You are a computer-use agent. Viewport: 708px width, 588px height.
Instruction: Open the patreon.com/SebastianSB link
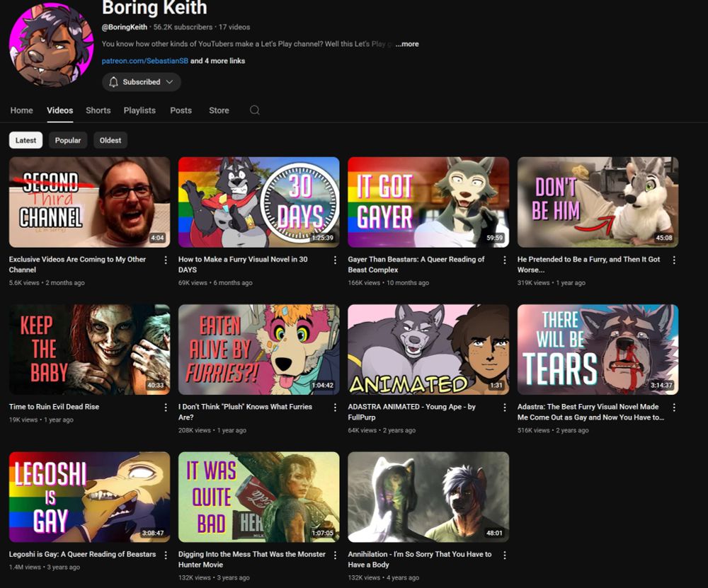pyautogui.click(x=145, y=61)
